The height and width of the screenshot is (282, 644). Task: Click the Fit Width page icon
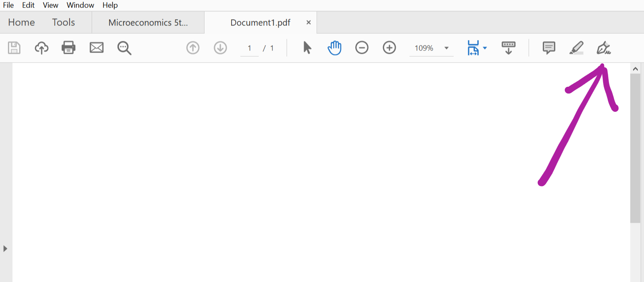click(473, 48)
